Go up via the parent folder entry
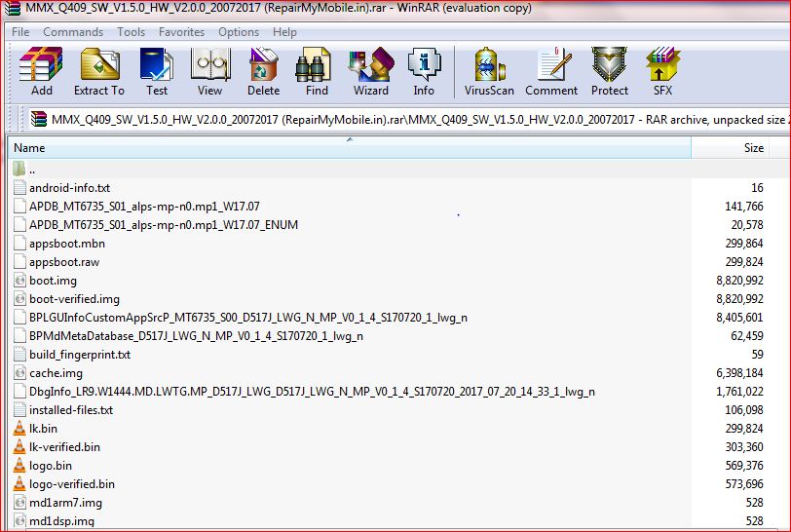The height and width of the screenshot is (532, 791). pyautogui.click(x=31, y=170)
